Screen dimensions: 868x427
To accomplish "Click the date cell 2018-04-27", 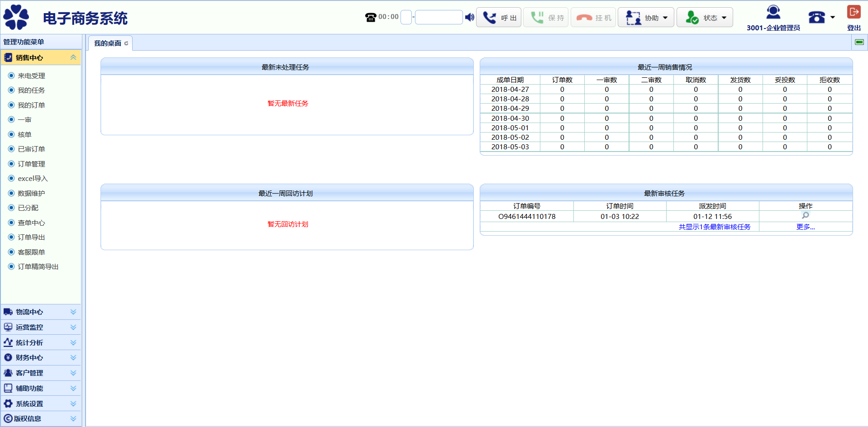I will coord(510,89).
